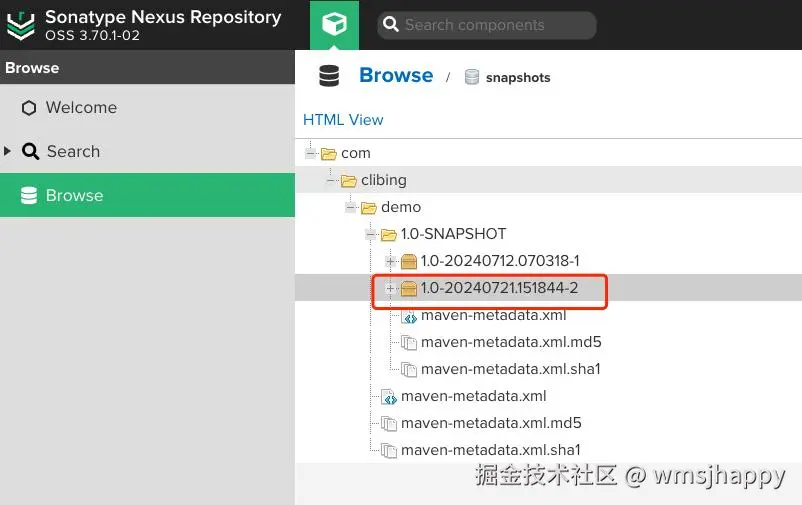
Task: Click the large database icon beside Browse
Action: (329, 76)
